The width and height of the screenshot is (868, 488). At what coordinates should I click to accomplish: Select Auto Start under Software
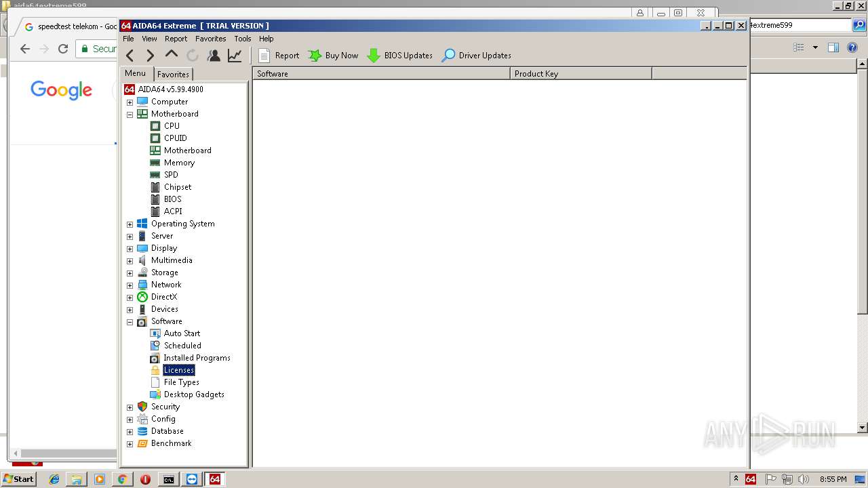coord(182,333)
